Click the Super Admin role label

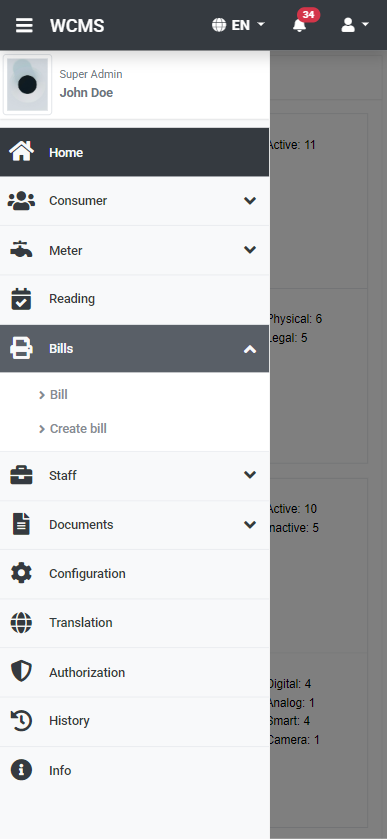pyautogui.click(x=91, y=74)
